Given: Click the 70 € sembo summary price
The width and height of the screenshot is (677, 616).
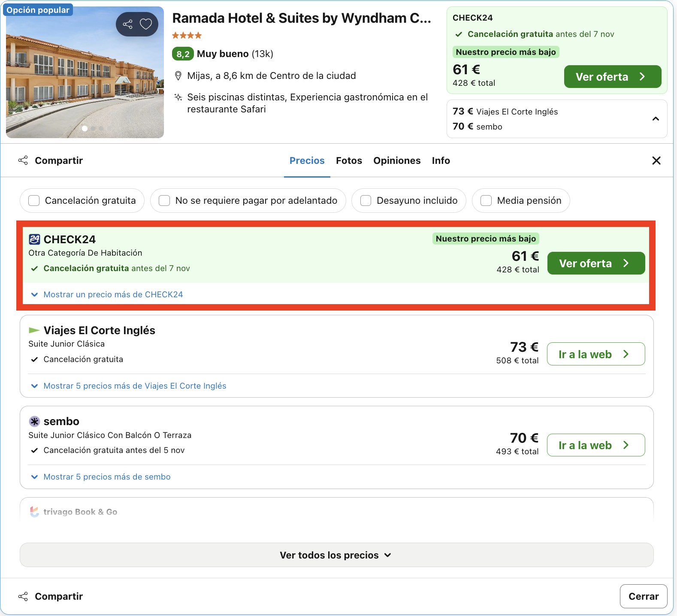Looking at the screenshot, I should [x=478, y=127].
